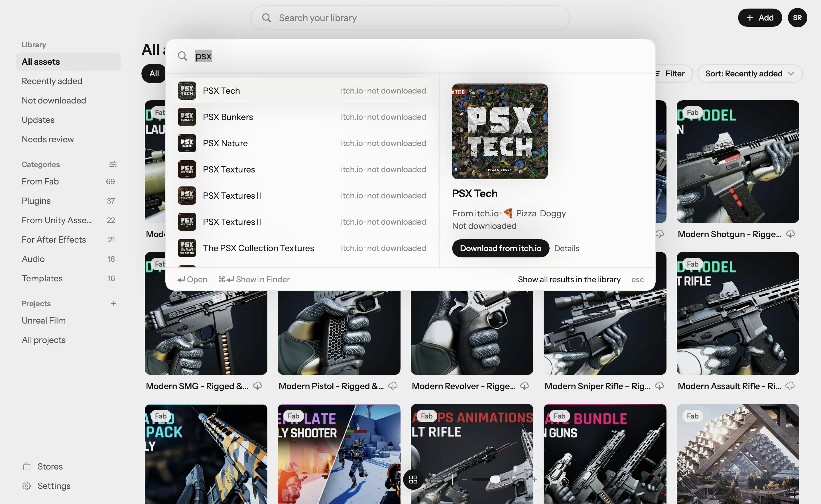
Task: Click the Pizza Doggy creator name
Action: [541, 213]
